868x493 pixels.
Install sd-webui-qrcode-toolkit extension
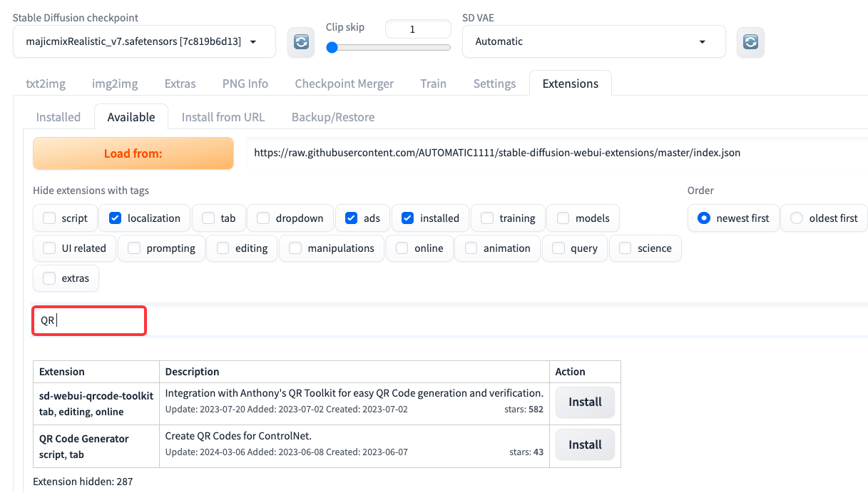pos(585,402)
